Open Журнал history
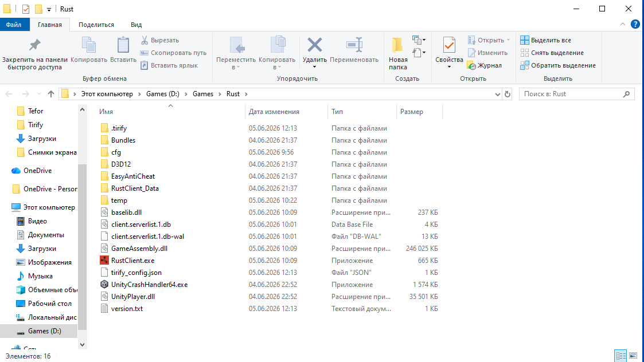The height and width of the screenshot is (362, 644). [x=485, y=65]
